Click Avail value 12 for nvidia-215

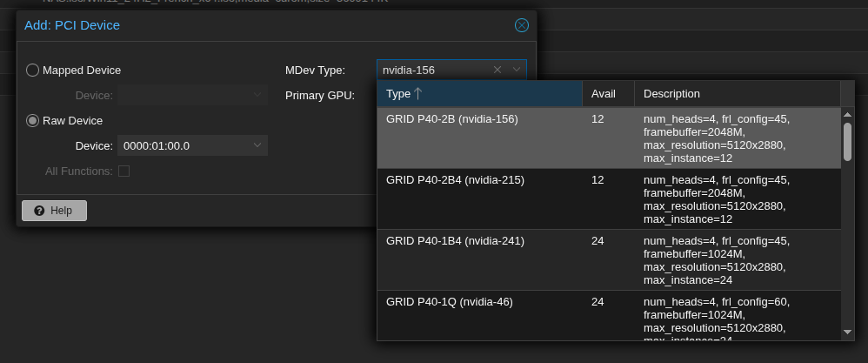[598, 180]
